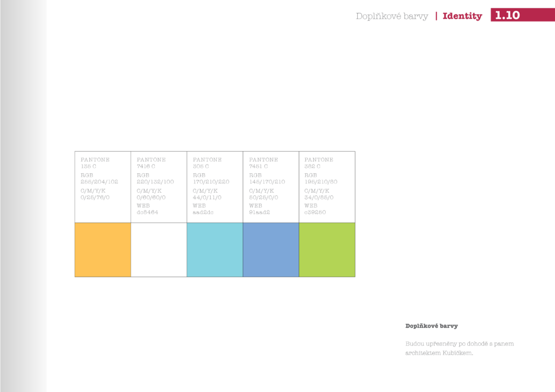Click the description text mentioning architekt Kubíček
This screenshot has height=392, width=555.
[x=459, y=349]
